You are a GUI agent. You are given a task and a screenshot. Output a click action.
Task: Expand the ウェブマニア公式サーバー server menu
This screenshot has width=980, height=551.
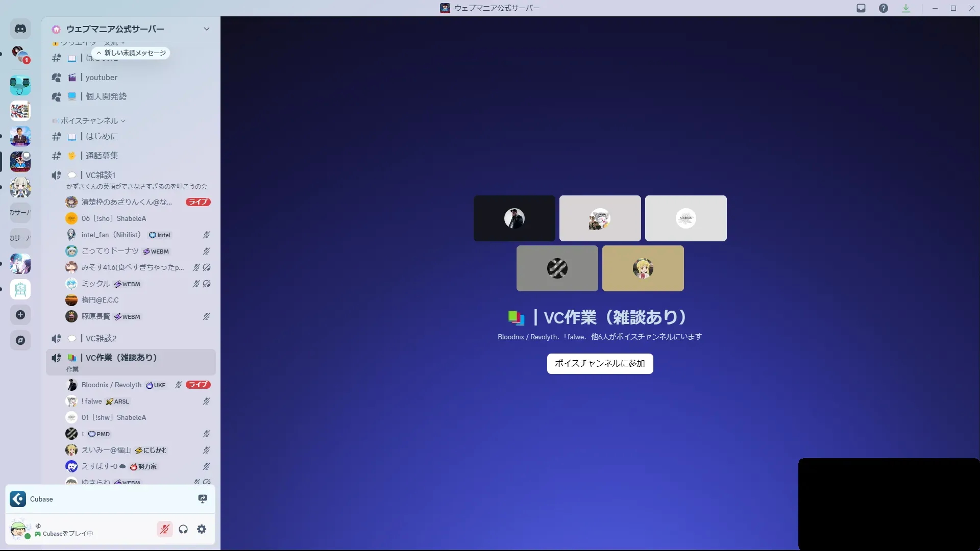click(206, 29)
